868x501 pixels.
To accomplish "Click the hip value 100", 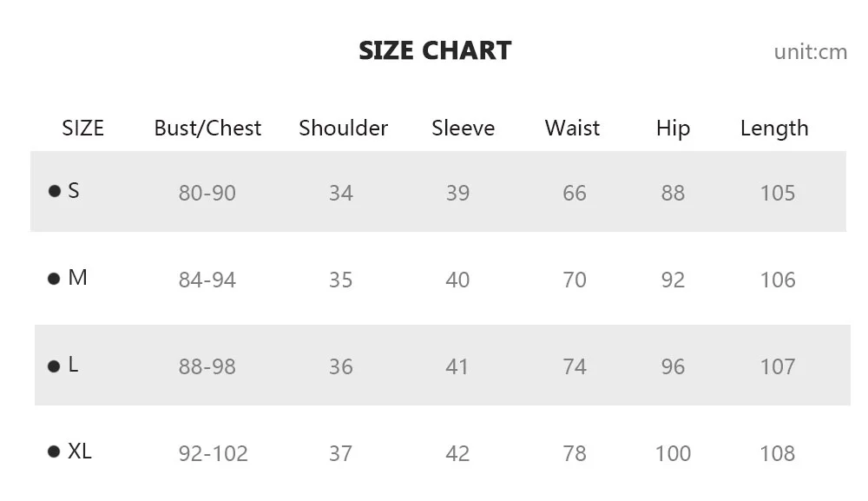I will (674, 454).
